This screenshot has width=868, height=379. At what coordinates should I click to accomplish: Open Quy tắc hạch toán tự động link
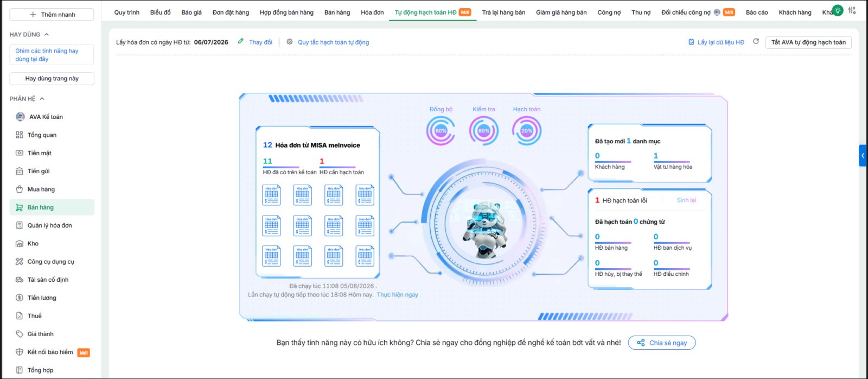pyautogui.click(x=333, y=42)
